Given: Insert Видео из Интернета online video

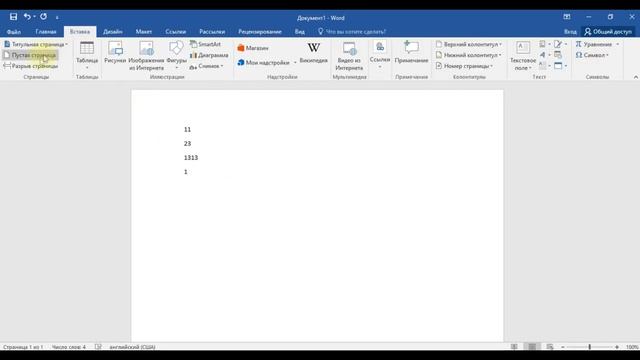Looking at the screenshot, I should 349,56.
